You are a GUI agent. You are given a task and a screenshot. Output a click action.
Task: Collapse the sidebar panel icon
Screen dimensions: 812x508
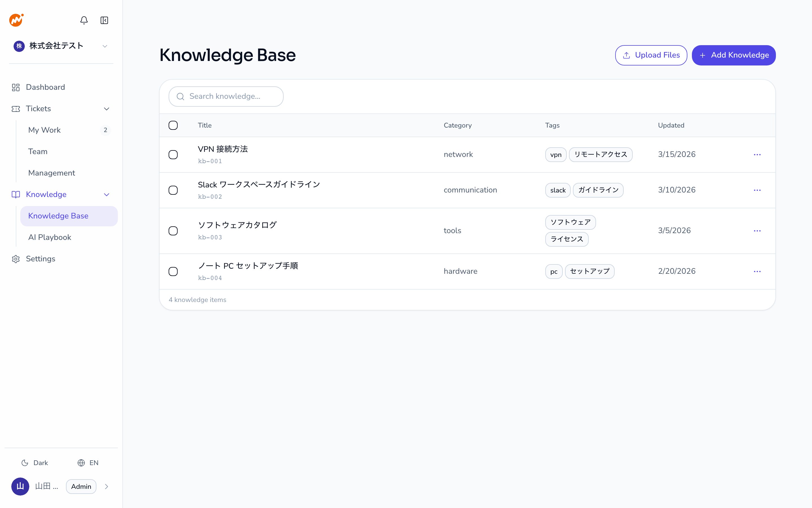[104, 20]
